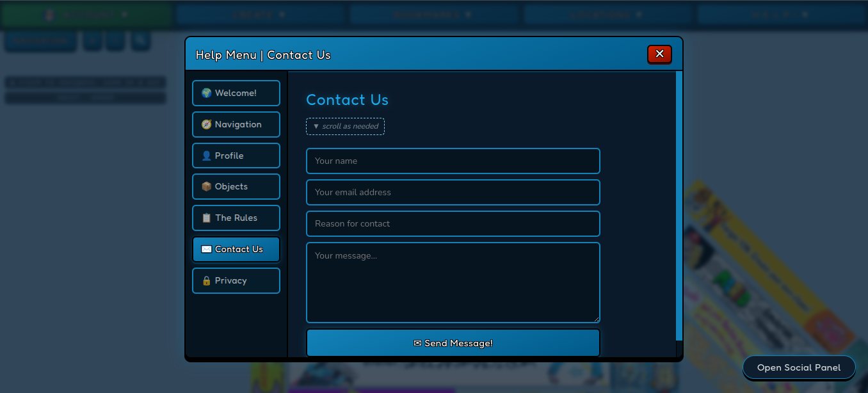The height and width of the screenshot is (393, 868).
Task: Expand the Locations dropdown menu
Action: [x=607, y=14]
